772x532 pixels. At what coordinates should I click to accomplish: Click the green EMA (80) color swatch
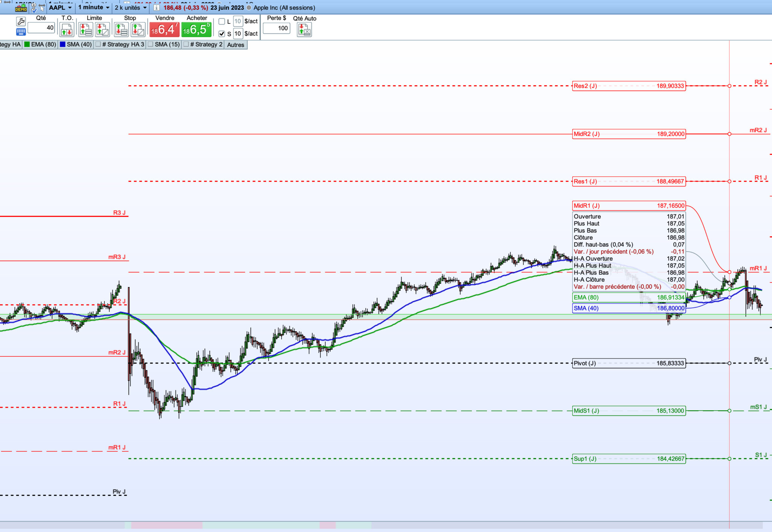point(27,44)
